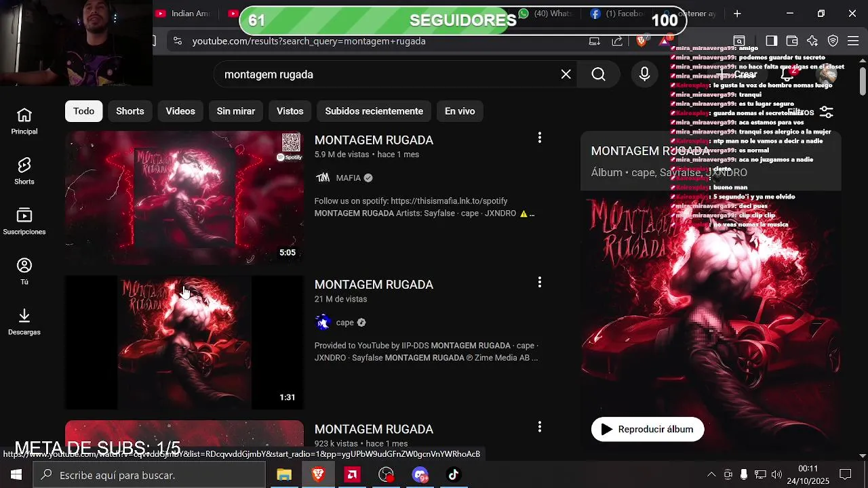
Task: Select the Subidos recientemente chip
Action: point(374,111)
